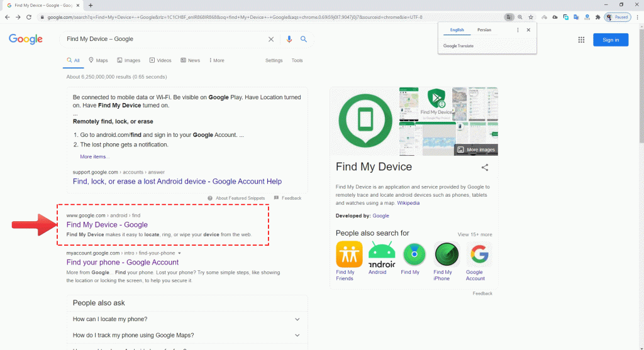Viewport: 644px width, 350px height.
Task: Open the Wikipedia link in description
Action: [408, 203]
